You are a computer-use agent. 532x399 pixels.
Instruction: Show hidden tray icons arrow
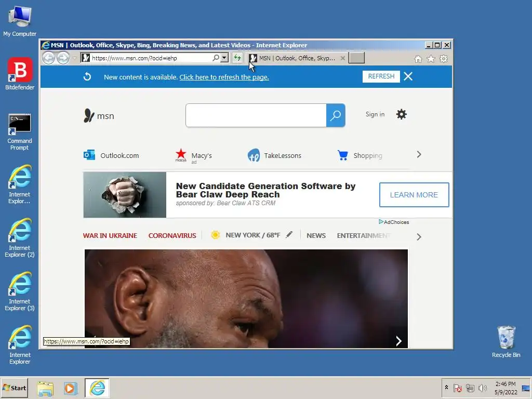[446, 388]
